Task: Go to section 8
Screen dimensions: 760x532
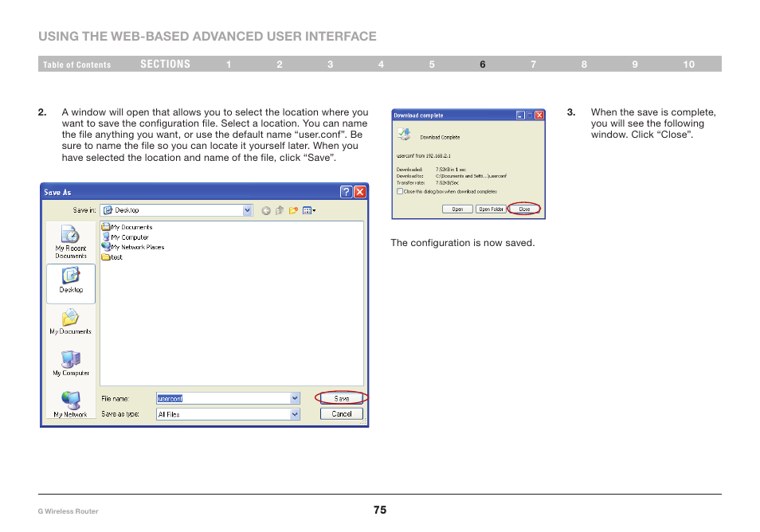Action: pos(584,65)
